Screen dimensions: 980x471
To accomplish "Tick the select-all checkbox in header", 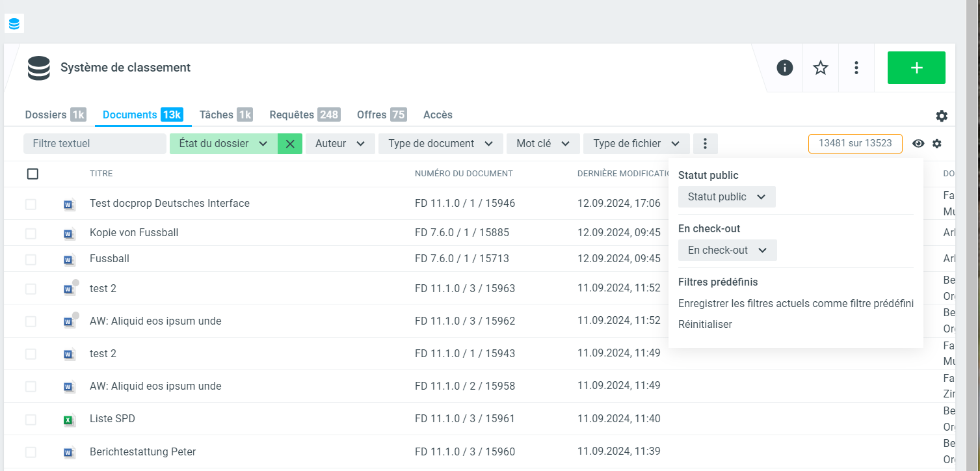I will pos(33,174).
